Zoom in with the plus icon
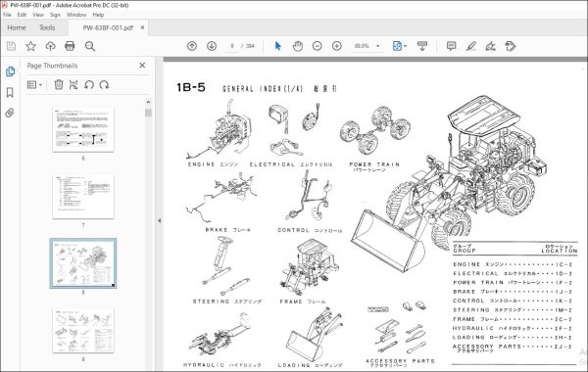The height and width of the screenshot is (372, 588). coord(337,46)
